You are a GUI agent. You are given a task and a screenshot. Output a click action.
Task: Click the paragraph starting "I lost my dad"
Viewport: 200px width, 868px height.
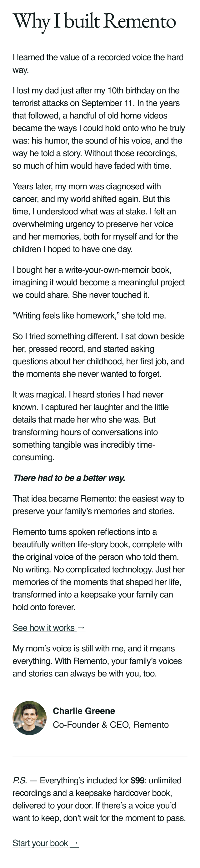(99, 128)
